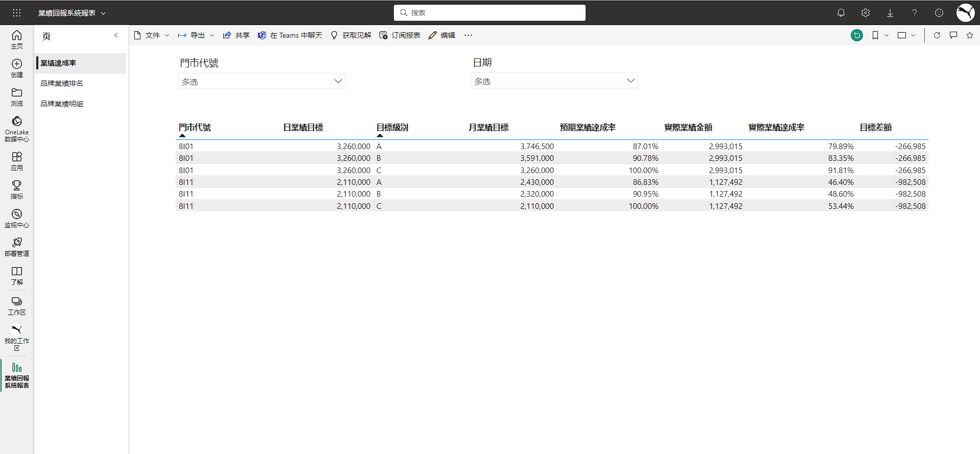The image size is (980, 454).
Task: Click 在 Teams 中聊天 button
Action: (290, 35)
